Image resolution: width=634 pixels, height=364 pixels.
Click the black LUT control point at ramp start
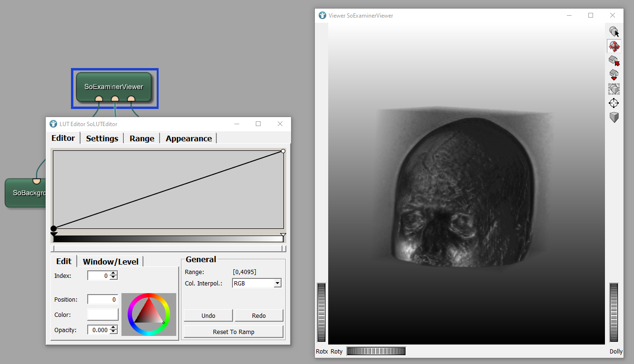(54, 229)
